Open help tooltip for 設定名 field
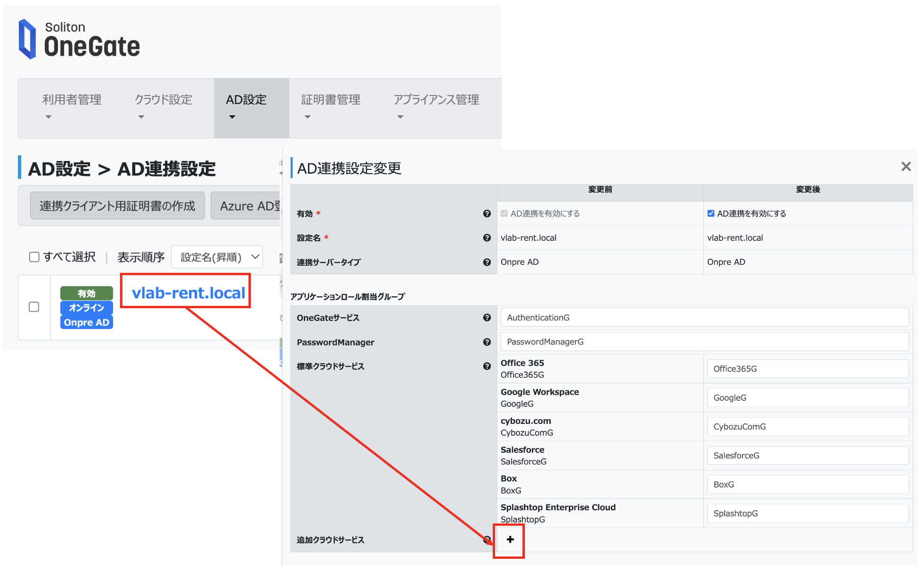 pos(487,237)
